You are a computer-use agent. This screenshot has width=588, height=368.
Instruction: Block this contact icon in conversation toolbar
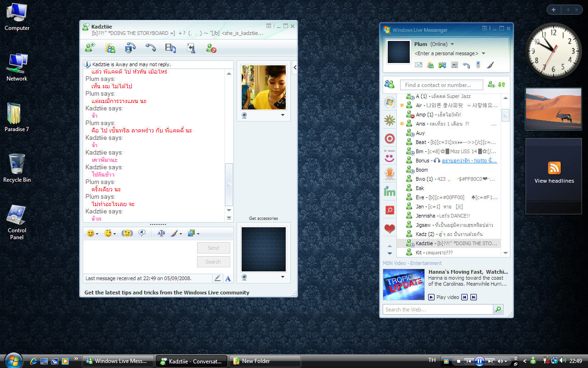click(211, 47)
